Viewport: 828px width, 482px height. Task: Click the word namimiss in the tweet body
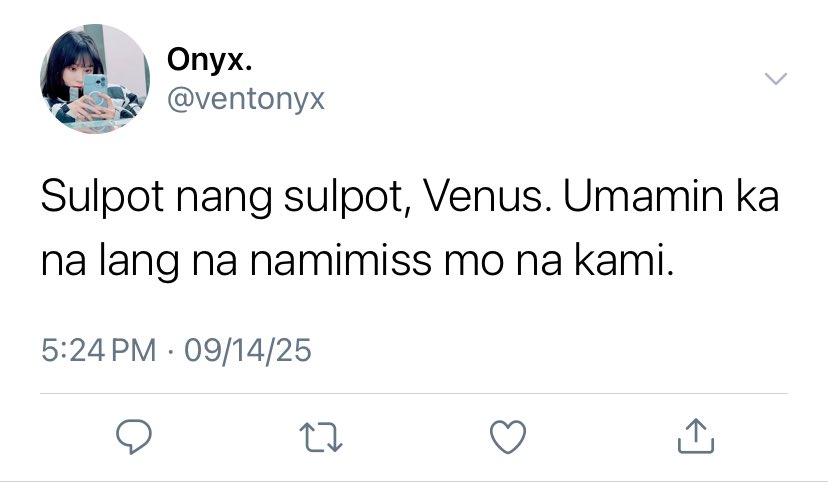click(x=341, y=260)
